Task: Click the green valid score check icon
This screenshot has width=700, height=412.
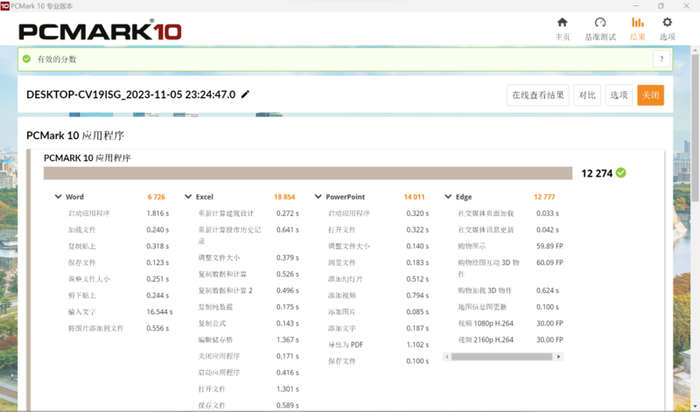Action: tap(26, 59)
